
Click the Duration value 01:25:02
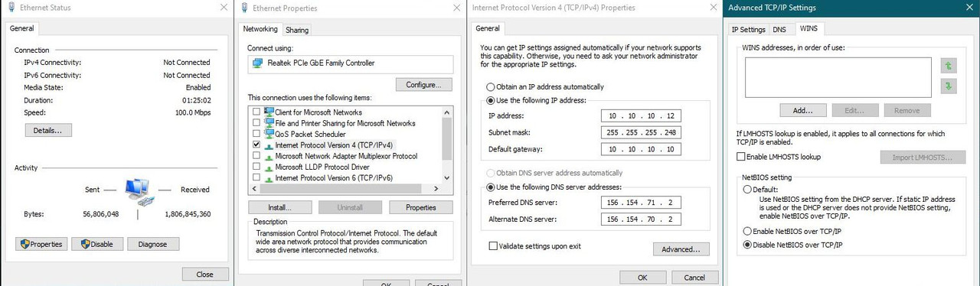[x=196, y=100]
